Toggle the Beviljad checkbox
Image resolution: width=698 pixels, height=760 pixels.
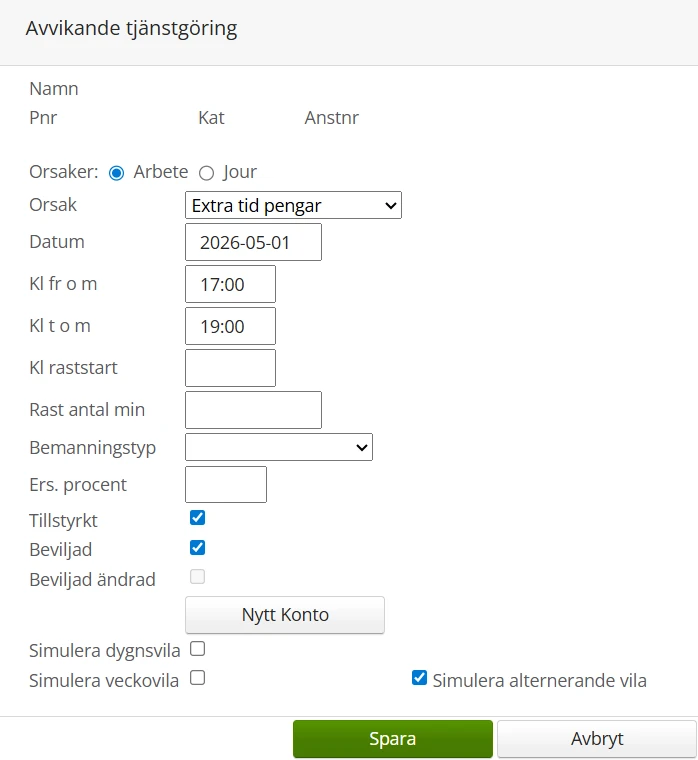(x=198, y=547)
